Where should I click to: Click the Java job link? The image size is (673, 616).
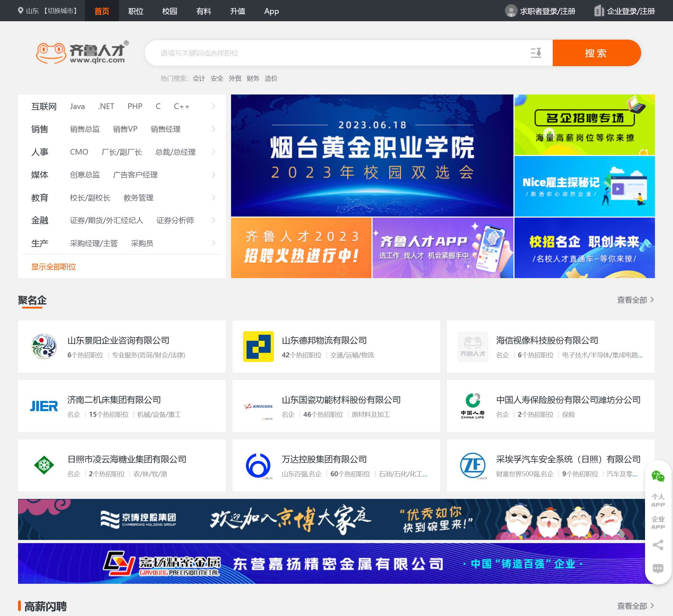77,106
